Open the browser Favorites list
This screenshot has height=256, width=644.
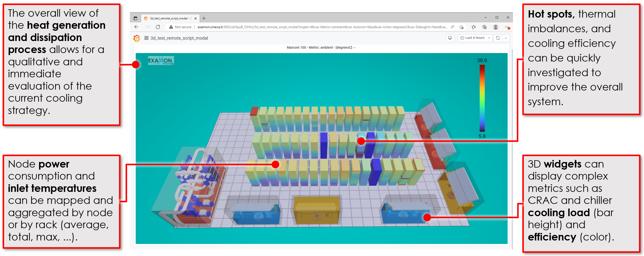(x=474, y=27)
